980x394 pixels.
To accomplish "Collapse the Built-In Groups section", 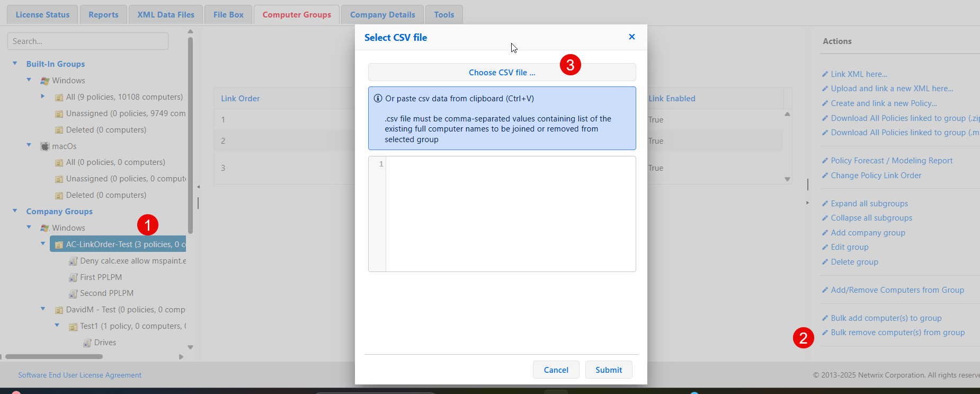I will (15, 64).
